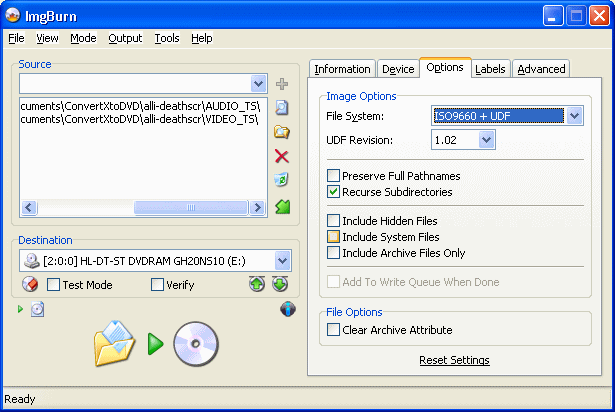
Task: Click the drive icon in Destination box
Action: click(32, 261)
